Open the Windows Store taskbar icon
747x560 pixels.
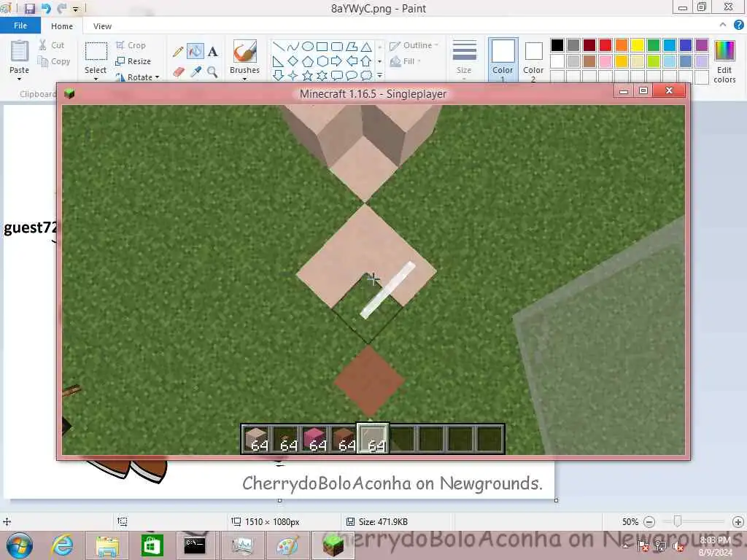click(x=152, y=545)
